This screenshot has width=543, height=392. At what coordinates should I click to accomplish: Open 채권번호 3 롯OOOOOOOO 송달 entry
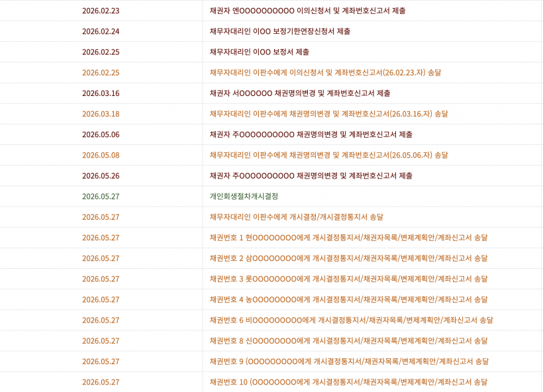[348, 279]
